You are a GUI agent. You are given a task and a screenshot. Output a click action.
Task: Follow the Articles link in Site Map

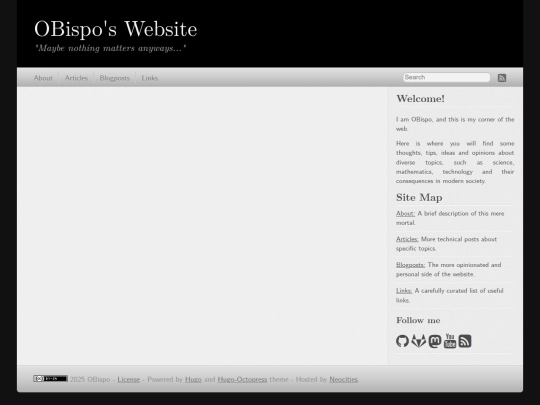point(407,239)
